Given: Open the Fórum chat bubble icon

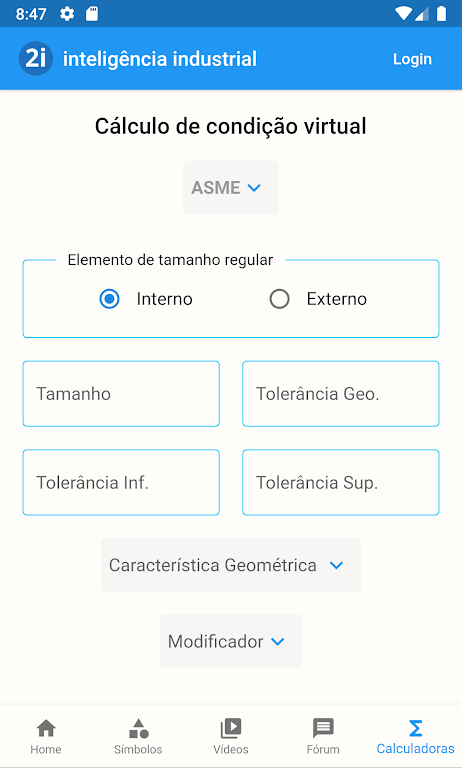Looking at the screenshot, I should [323, 728].
